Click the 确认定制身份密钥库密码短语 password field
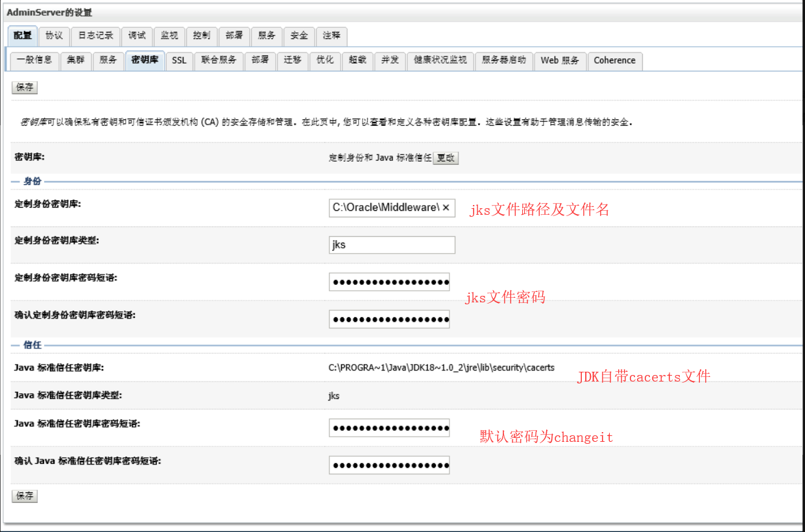Viewport: 805px width, 532px height. click(x=389, y=319)
